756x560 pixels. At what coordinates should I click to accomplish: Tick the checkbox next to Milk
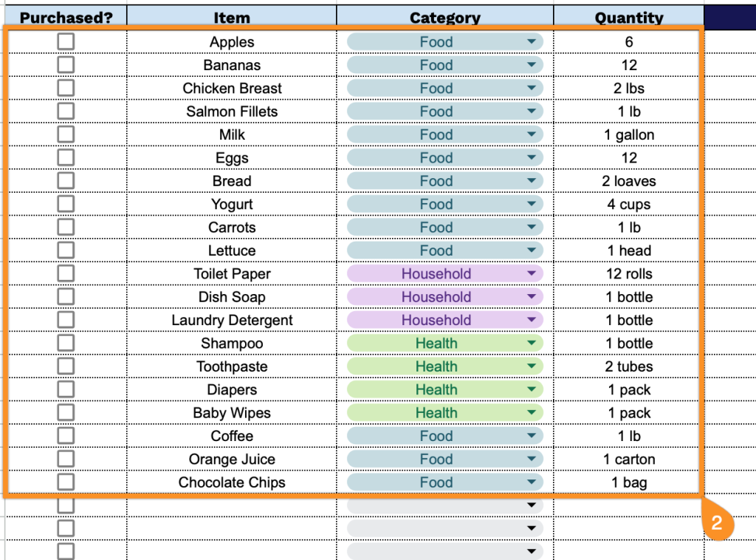66,134
